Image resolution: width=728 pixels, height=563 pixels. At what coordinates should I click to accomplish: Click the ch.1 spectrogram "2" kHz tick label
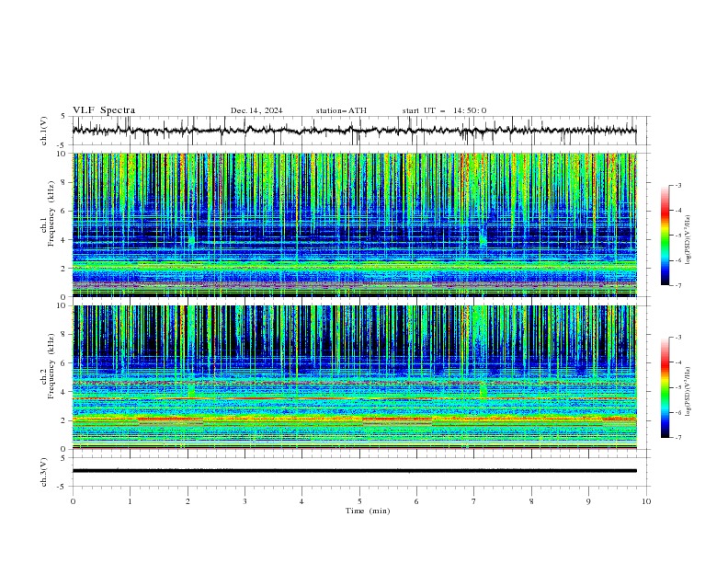tap(64, 268)
